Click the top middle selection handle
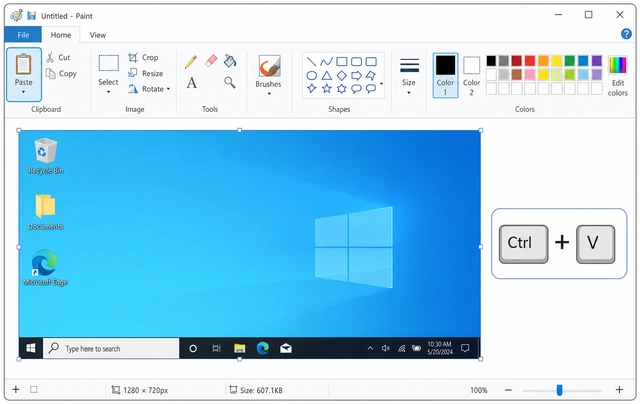Viewport: 640px width, 404px height. click(240, 130)
